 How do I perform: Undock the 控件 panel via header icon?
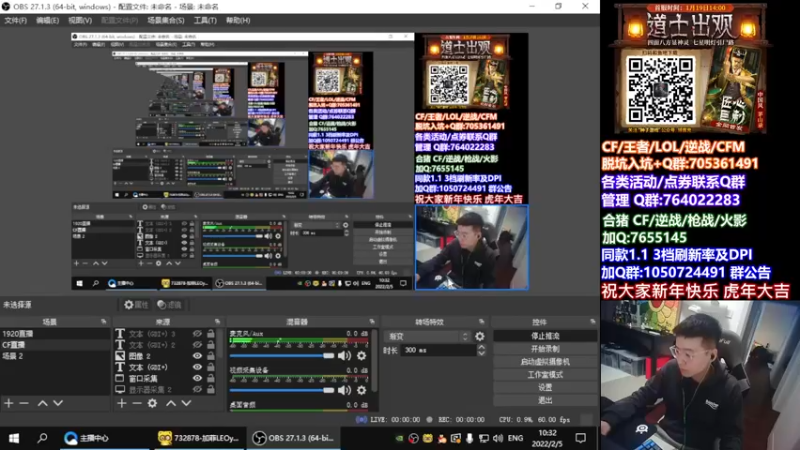[x=592, y=322]
